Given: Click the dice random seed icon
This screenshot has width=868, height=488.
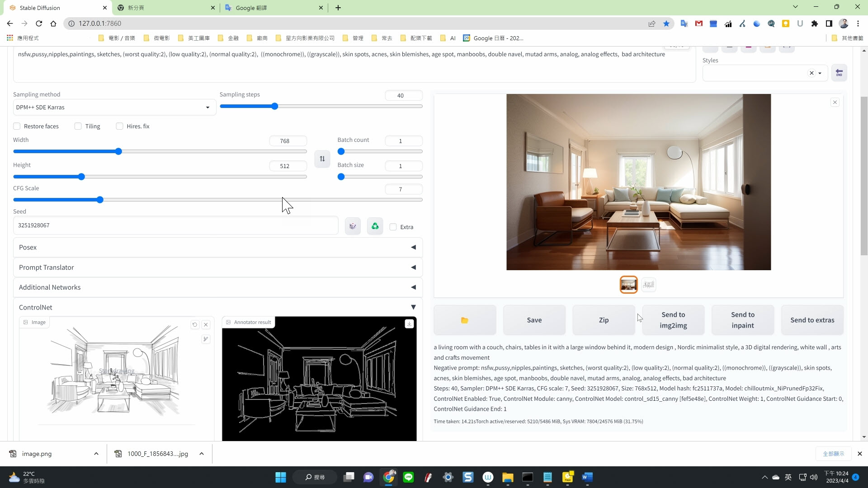Looking at the screenshot, I should click(353, 226).
